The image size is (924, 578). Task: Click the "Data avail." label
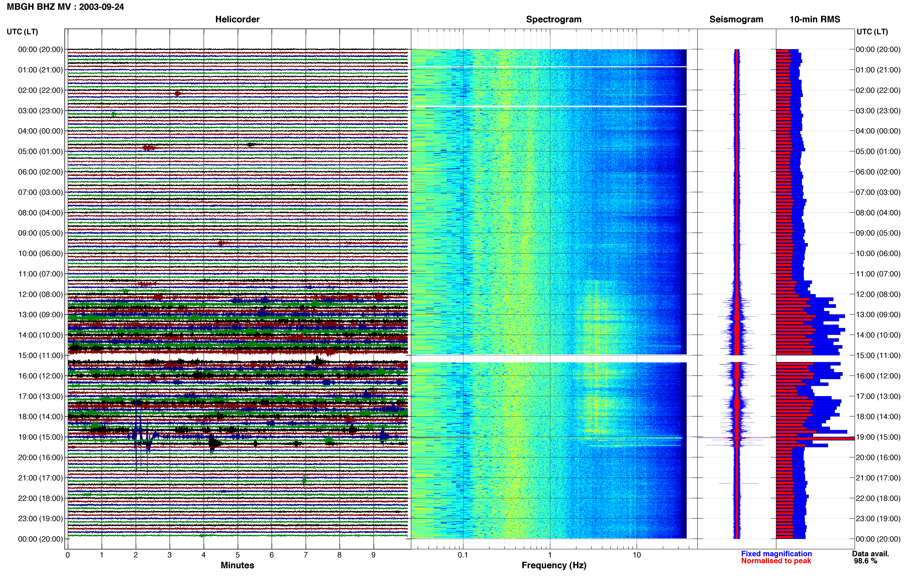[x=870, y=554]
